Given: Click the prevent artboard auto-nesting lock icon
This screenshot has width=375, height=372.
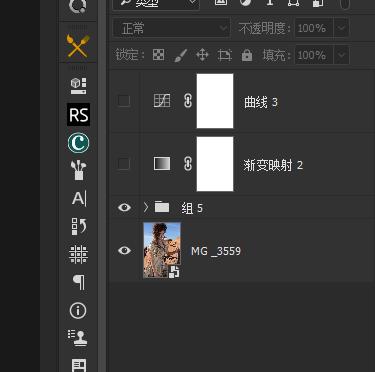Looking at the screenshot, I should pos(224,55).
